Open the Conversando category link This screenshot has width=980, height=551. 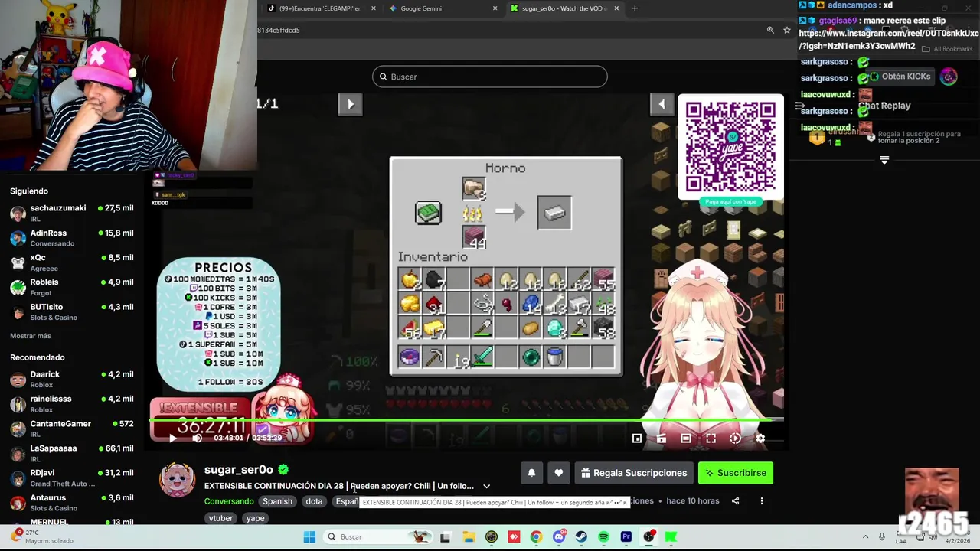(229, 501)
